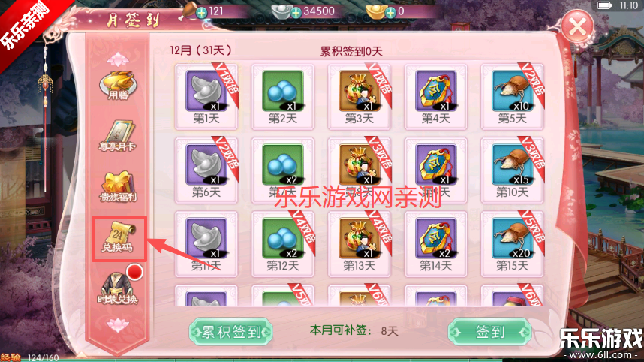Select the 第3天 lucky bag reward
Screen dimensions: 644x362
pyautogui.click(x=360, y=97)
